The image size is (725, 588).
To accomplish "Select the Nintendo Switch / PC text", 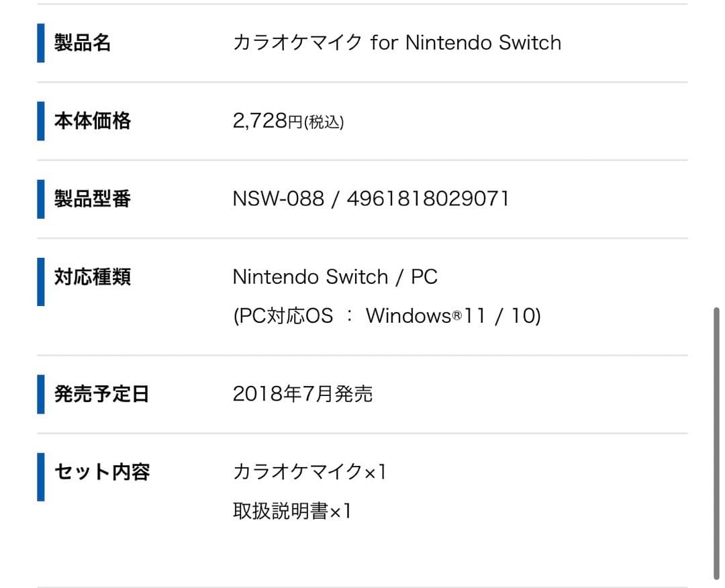I will (335, 277).
